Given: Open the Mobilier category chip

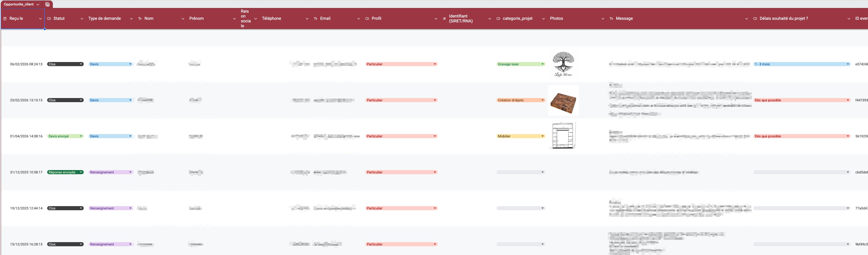Looking at the screenshot, I should coord(521,136).
